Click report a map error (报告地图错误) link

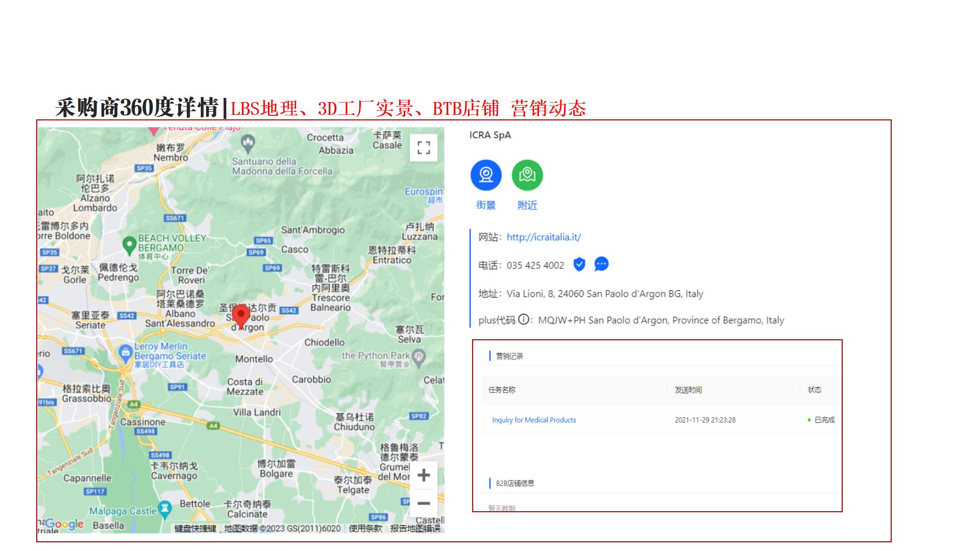[x=415, y=529]
